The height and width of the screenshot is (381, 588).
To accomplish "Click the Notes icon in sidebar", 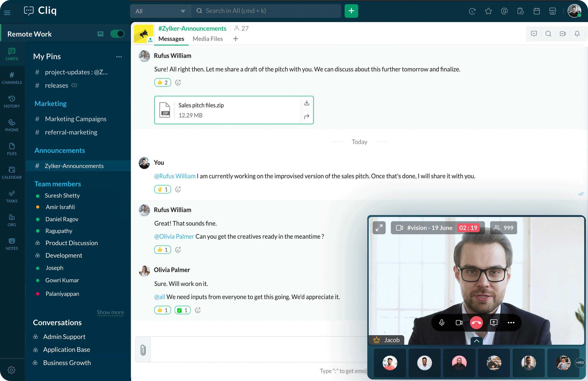I will [x=11, y=241].
